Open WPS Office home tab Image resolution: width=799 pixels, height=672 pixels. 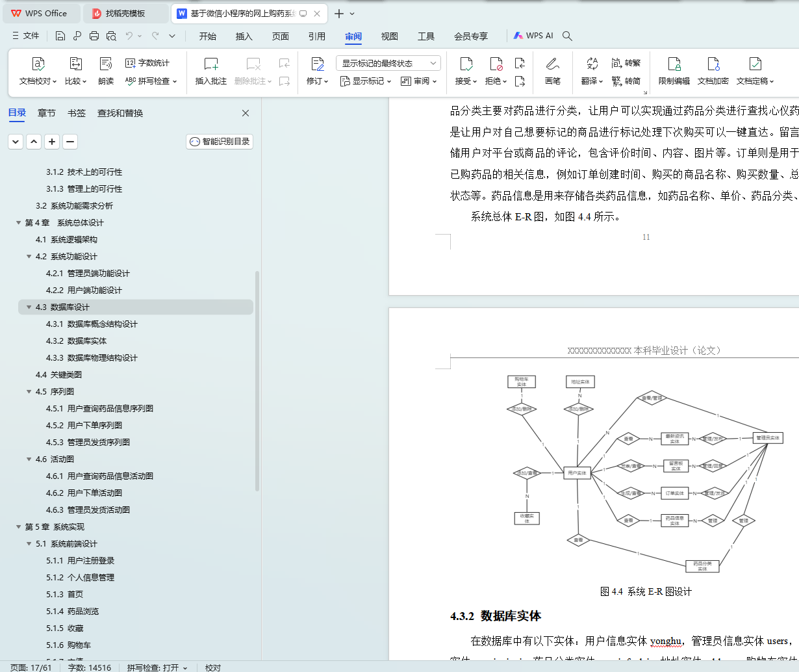pyautogui.click(x=40, y=13)
